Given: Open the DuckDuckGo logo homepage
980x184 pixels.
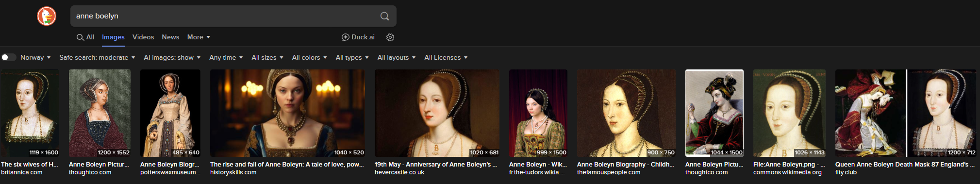Looking at the screenshot, I should tap(47, 16).
